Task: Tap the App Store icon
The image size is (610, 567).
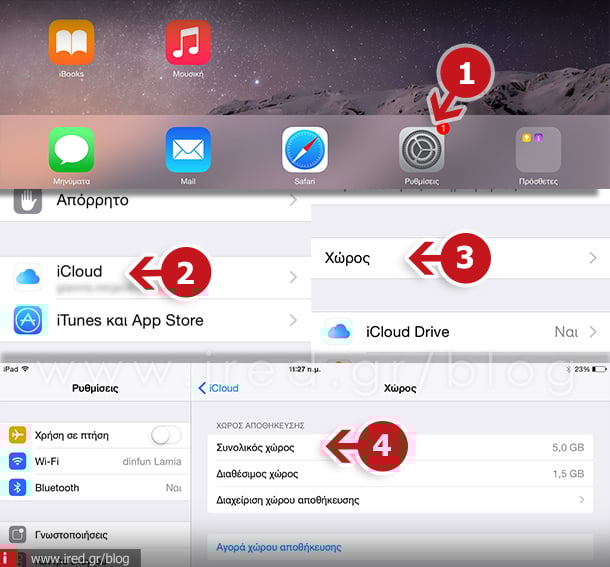Action: [x=28, y=320]
